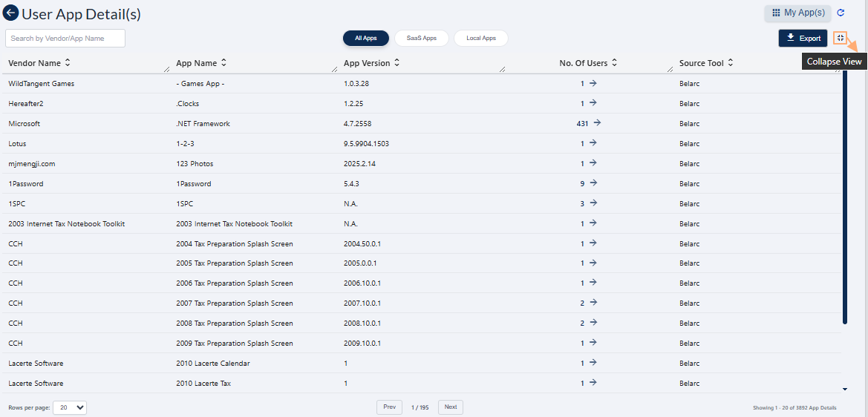The width and height of the screenshot is (868, 417).
Task: Toggle sort on No. Of Users column
Action: [x=614, y=63]
